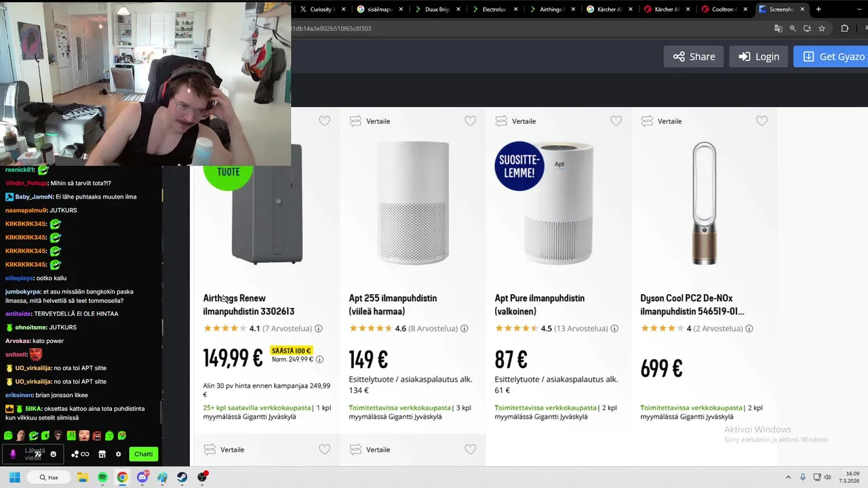Screen dimensions: 868x488
Task: Click the Apt 255 rating info icon
Action: pos(465,329)
